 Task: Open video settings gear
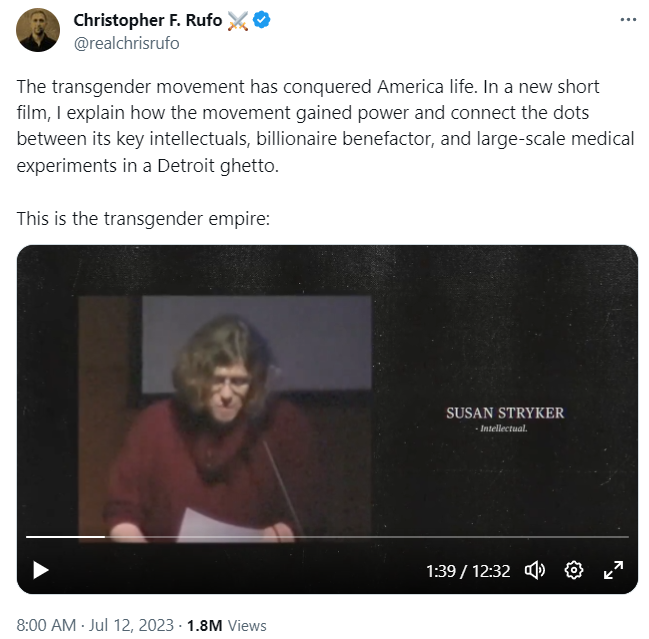tap(574, 570)
